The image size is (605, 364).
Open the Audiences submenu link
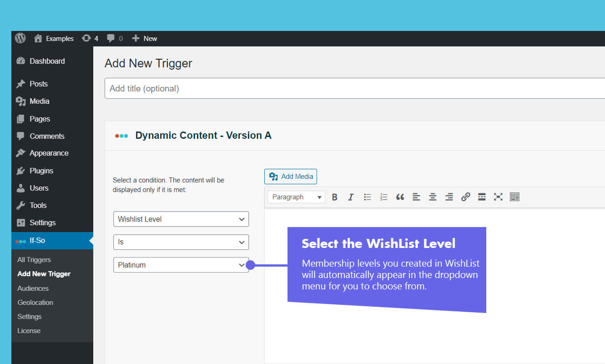(x=33, y=288)
